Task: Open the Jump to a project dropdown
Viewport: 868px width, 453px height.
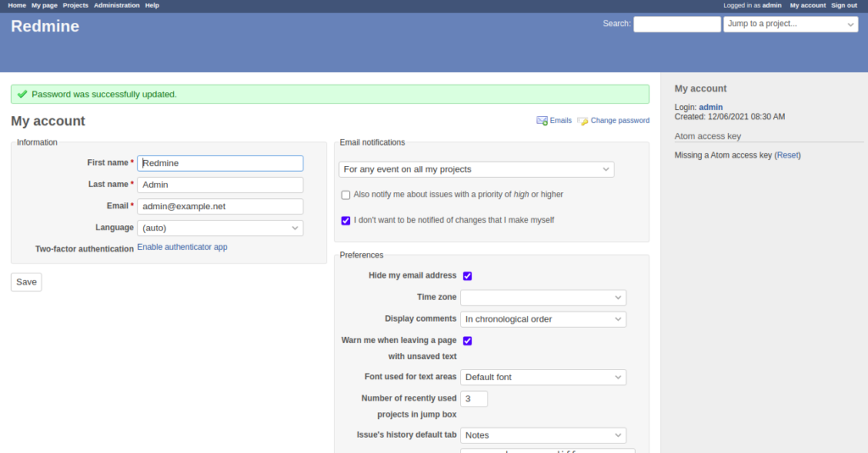Action: [791, 24]
